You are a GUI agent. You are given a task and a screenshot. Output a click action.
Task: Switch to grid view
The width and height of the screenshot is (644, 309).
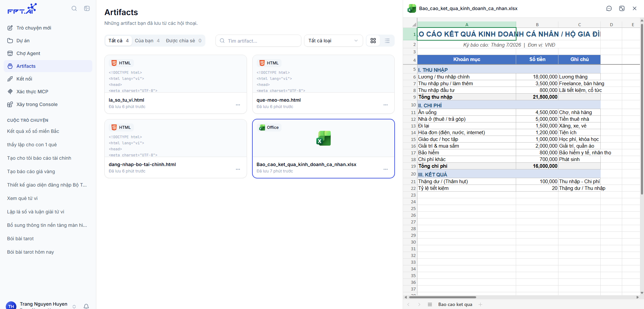373,41
